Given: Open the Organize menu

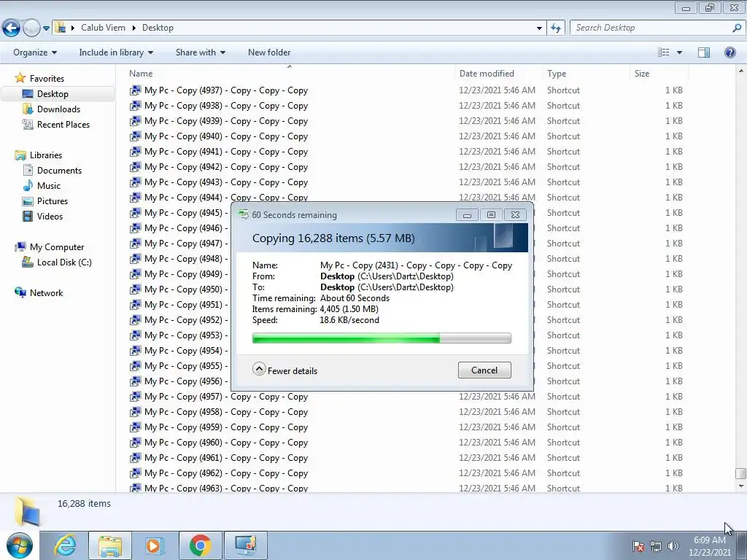Looking at the screenshot, I should tap(35, 52).
